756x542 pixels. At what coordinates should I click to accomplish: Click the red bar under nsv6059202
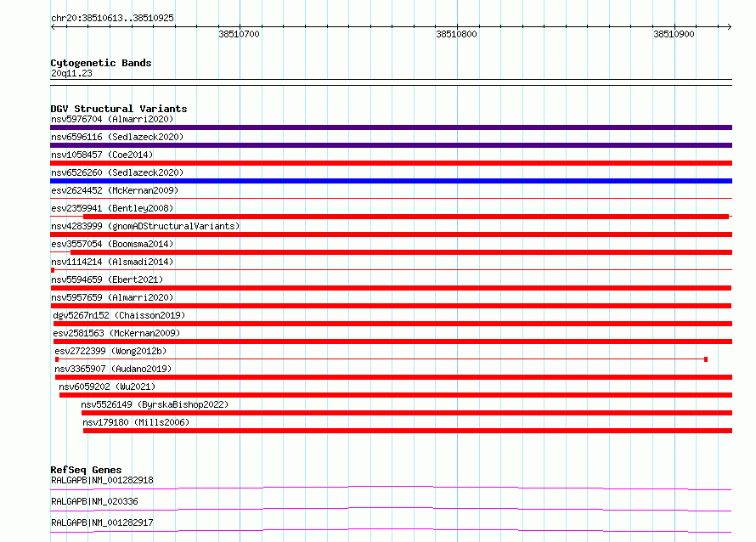(x=396, y=395)
